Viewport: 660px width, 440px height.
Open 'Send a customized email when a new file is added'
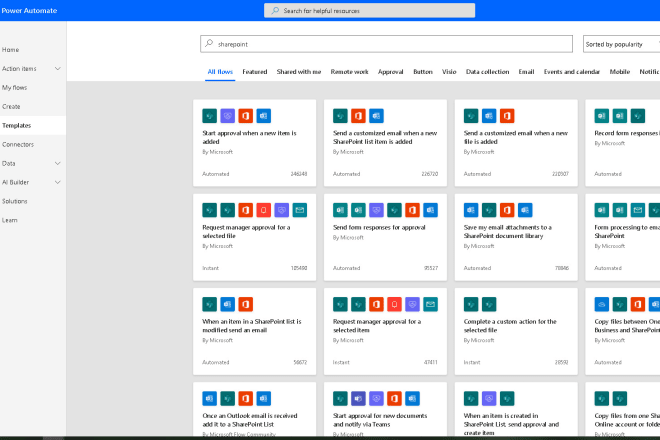point(516,143)
